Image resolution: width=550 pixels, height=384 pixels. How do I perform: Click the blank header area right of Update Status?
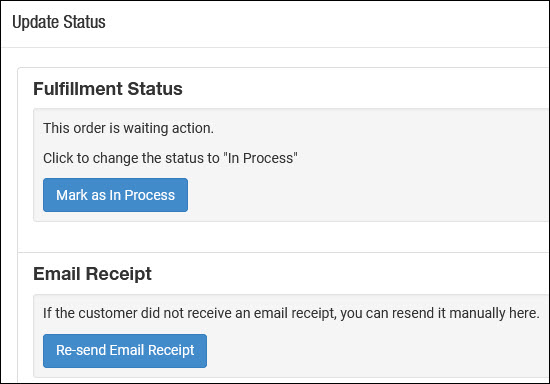coord(326,22)
